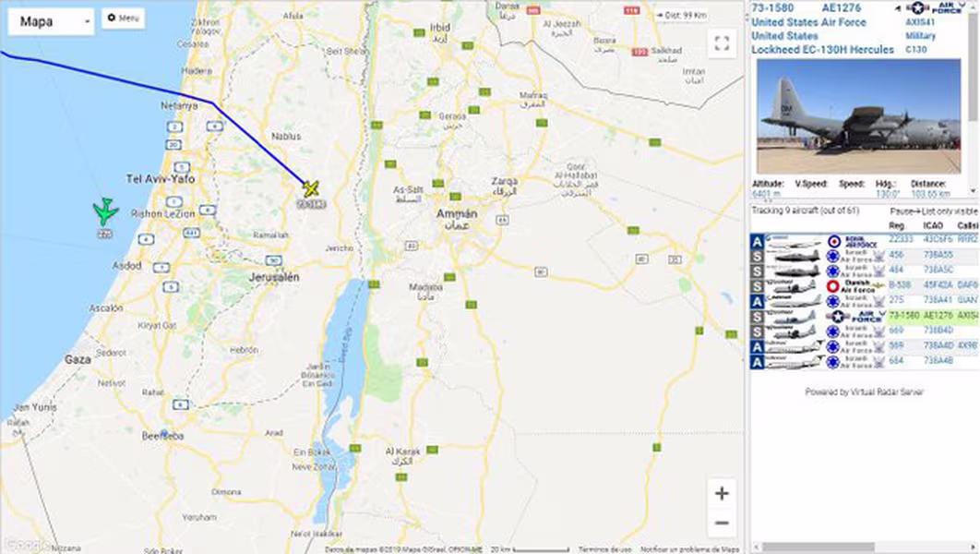Viewport: 980px width, 554px height.
Task: Open the Menu gear button
Action: click(x=123, y=18)
